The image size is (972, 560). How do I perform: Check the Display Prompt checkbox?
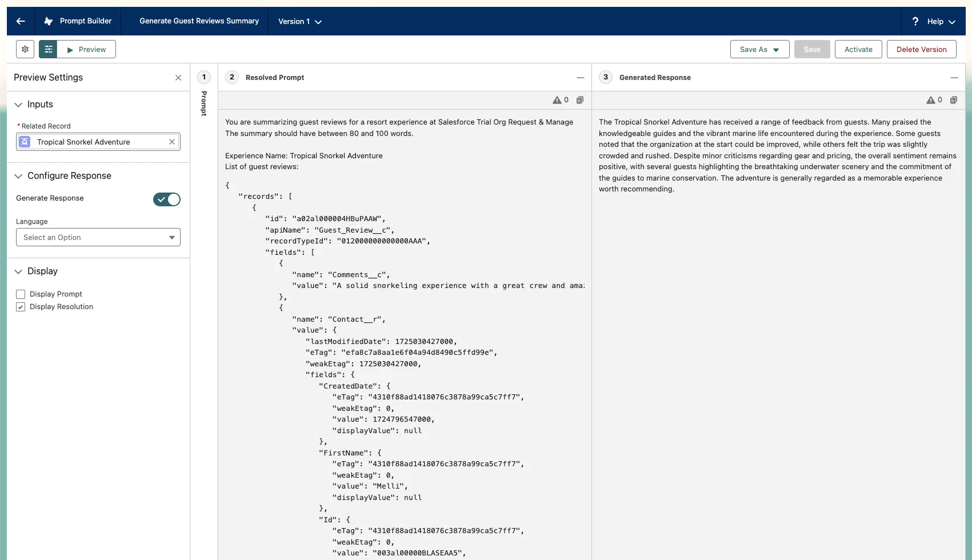[x=21, y=294]
